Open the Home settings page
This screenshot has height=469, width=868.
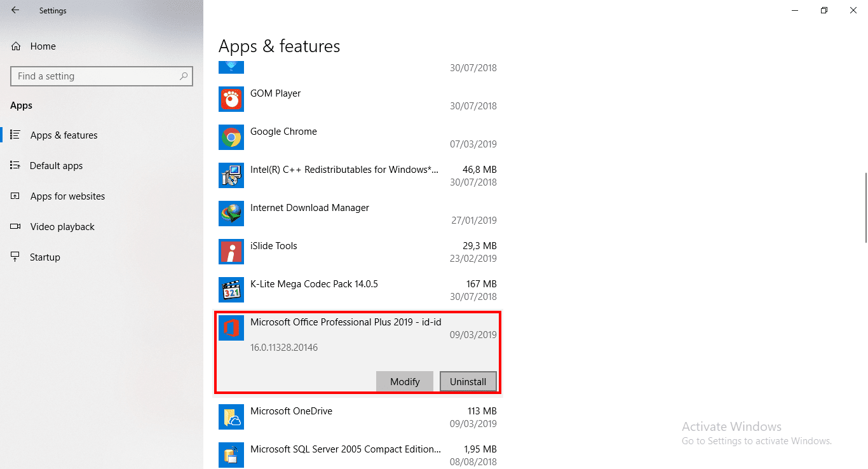click(34, 46)
